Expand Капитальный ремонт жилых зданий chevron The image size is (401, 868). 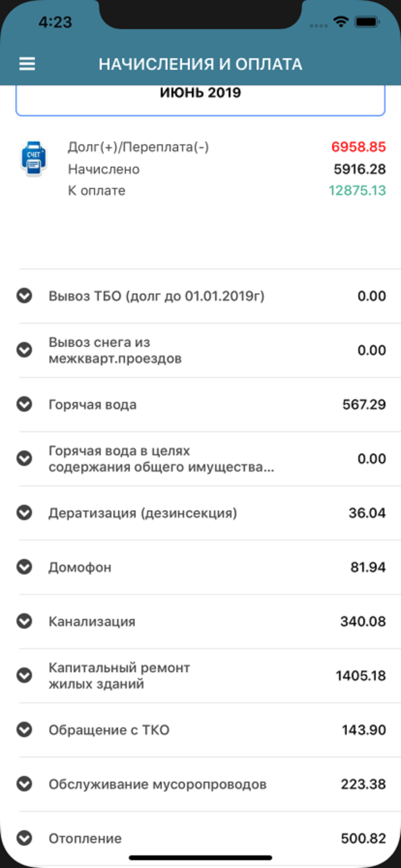click(24, 676)
